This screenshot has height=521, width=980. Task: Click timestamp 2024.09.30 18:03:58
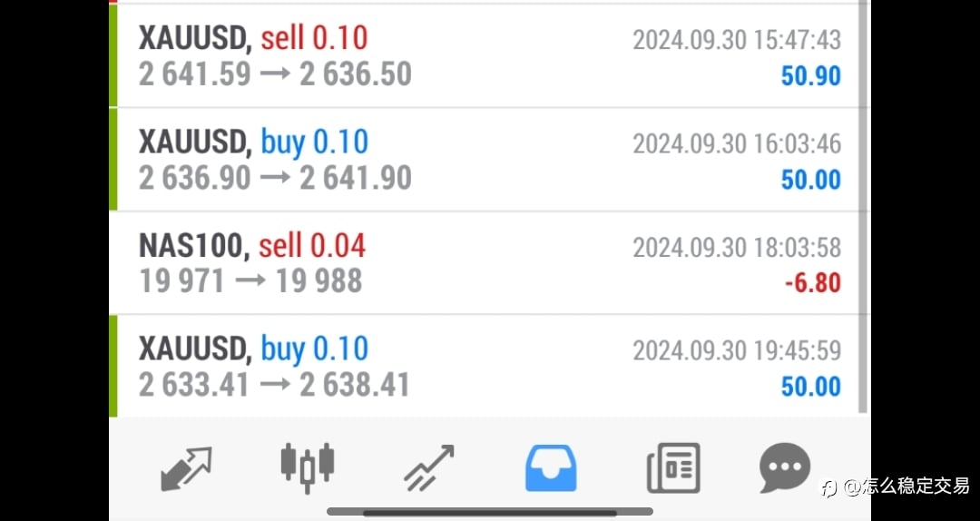pyautogui.click(x=737, y=248)
